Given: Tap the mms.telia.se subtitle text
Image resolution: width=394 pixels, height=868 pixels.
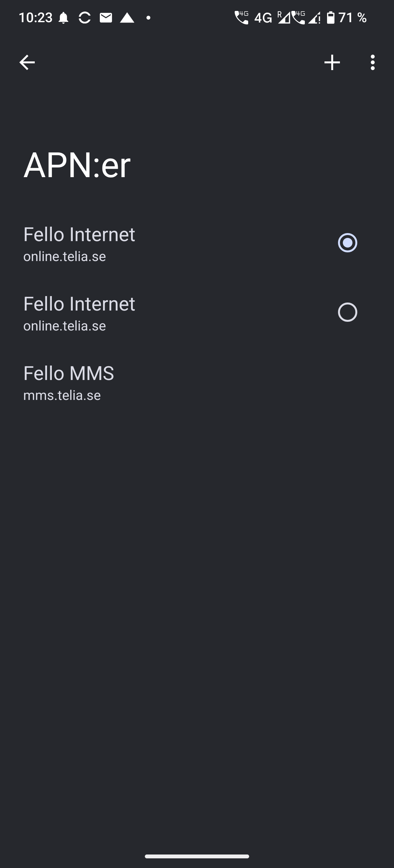Looking at the screenshot, I should coord(62,395).
